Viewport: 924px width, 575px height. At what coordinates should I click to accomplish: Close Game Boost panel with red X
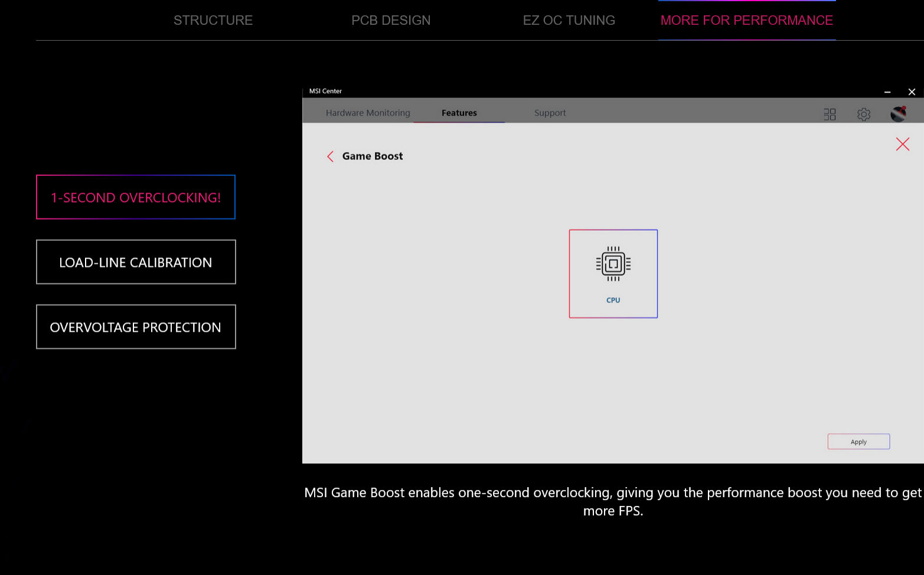(902, 144)
